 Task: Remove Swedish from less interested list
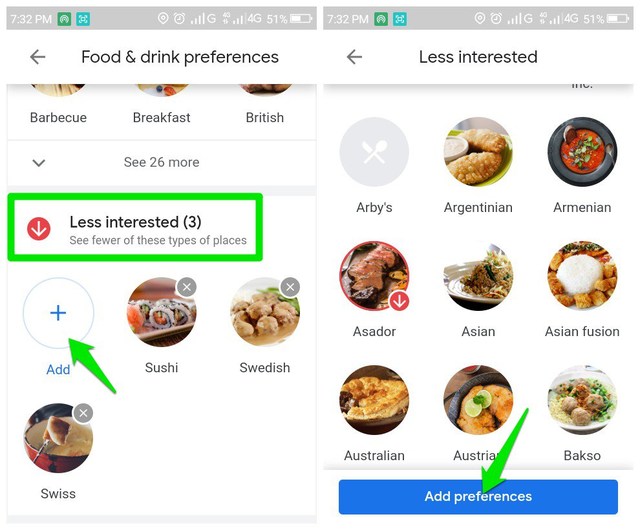pyautogui.click(x=290, y=287)
